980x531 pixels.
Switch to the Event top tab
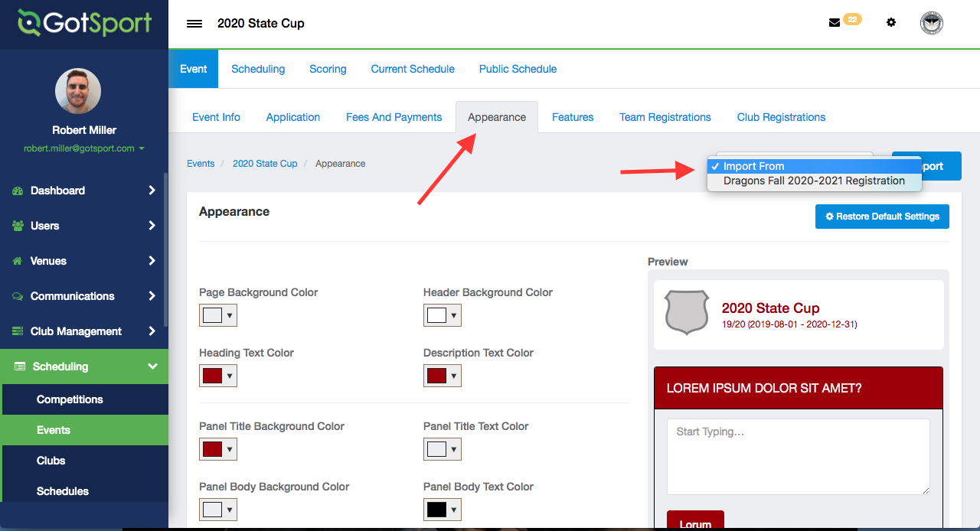194,69
